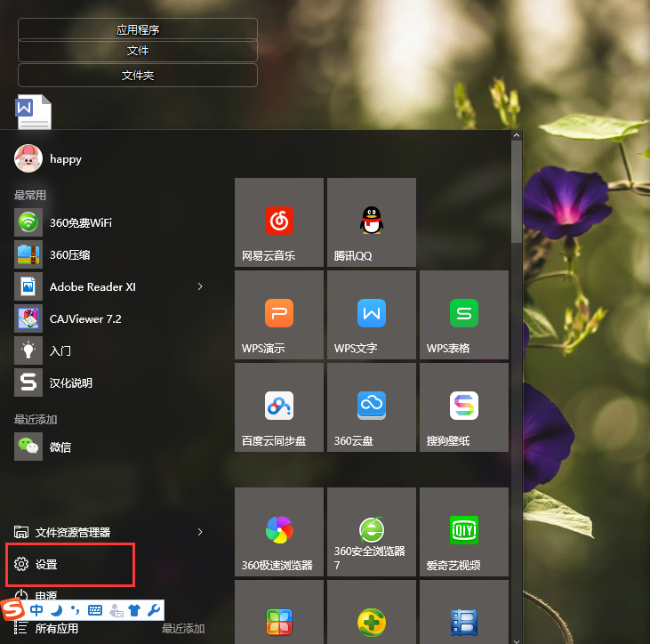This screenshot has height=644, width=650.
Task: Click the scrollbar up arrow
Action: 516,135
